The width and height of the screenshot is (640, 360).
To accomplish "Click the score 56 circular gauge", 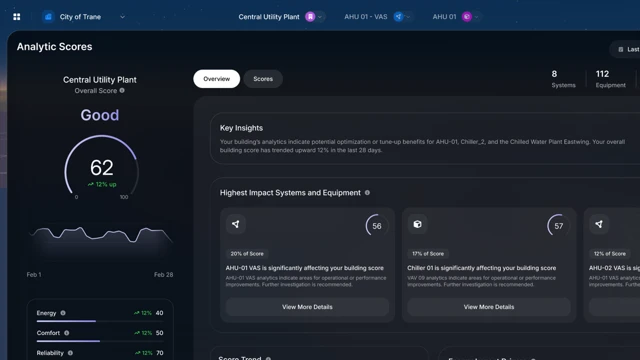I will pyautogui.click(x=377, y=226).
